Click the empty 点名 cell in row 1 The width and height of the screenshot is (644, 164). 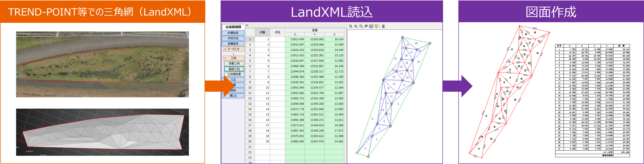(278, 39)
